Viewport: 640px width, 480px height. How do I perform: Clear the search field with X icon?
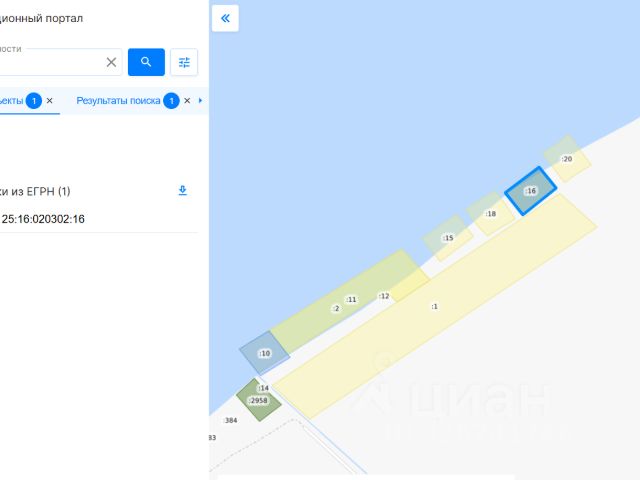pyautogui.click(x=111, y=62)
